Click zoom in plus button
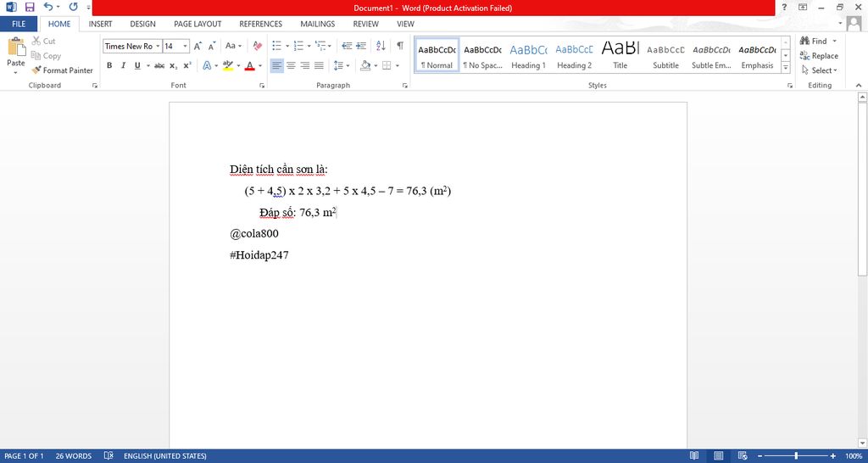The width and height of the screenshot is (868, 463). [x=833, y=456]
